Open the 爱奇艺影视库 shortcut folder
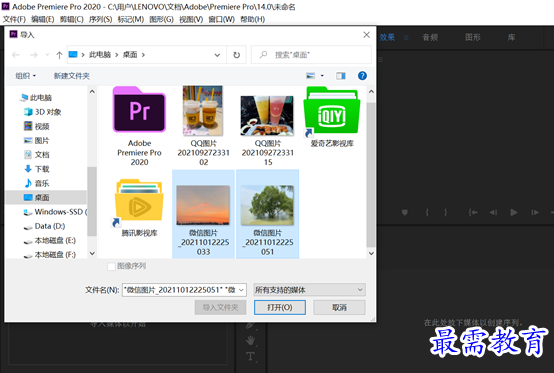Screen dimensions: 554x373 [x=332, y=117]
